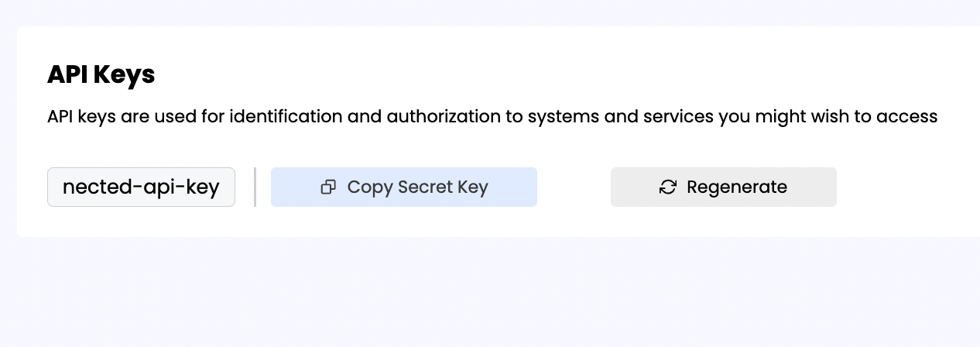Click the API Keys heading
The width and height of the screenshot is (980, 347).
(x=101, y=75)
